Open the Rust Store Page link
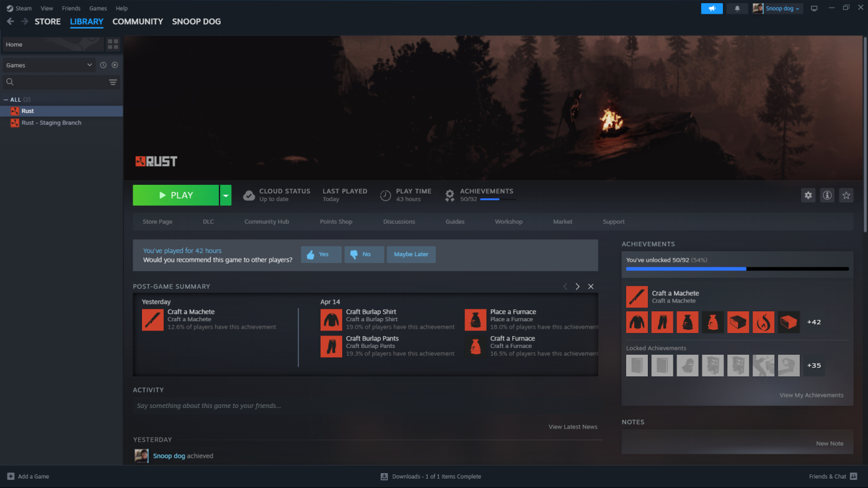The width and height of the screenshot is (868, 488). tap(157, 221)
